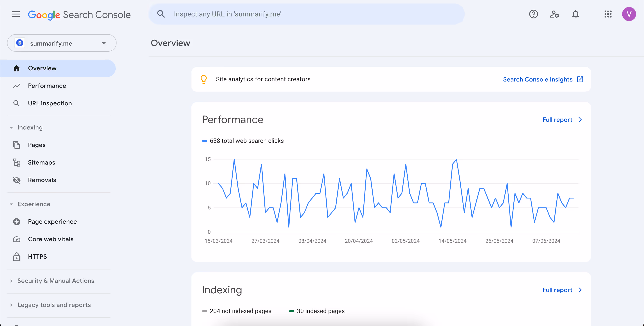Click the Removals eye-slash icon
Image resolution: width=644 pixels, height=326 pixels.
click(17, 180)
